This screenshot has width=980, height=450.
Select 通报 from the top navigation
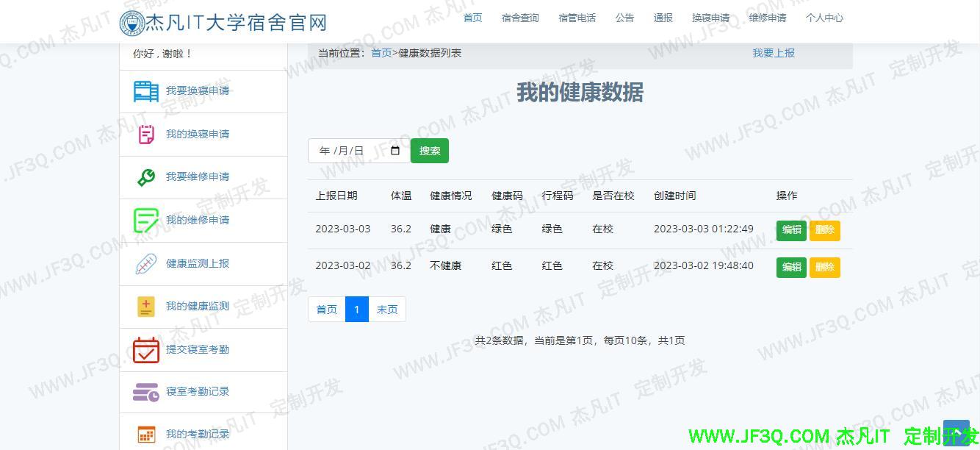pyautogui.click(x=663, y=18)
